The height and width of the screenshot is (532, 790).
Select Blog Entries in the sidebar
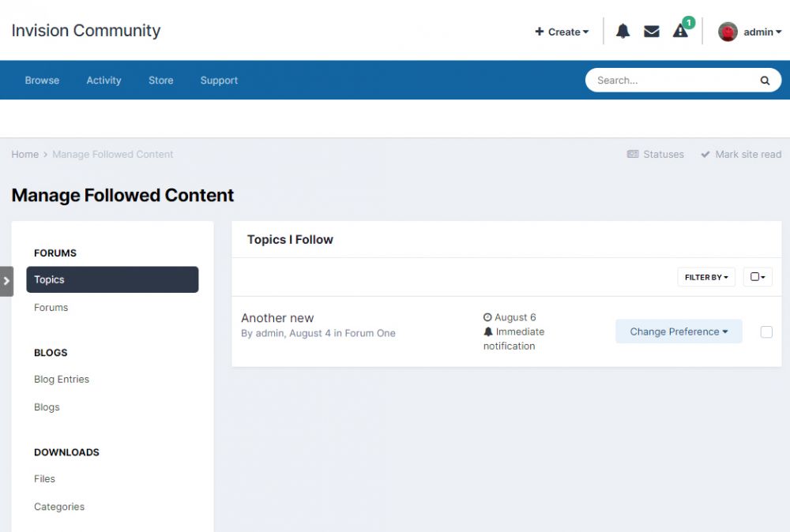pos(62,380)
